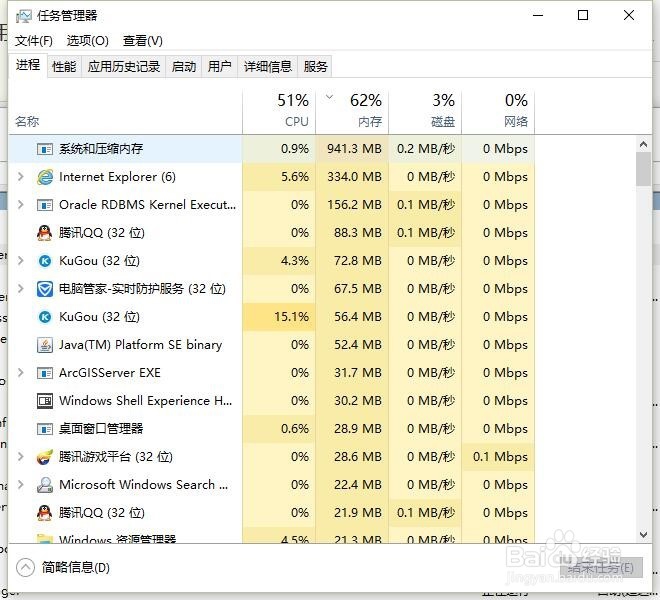
Task: Open the 查看(V) menu
Action: (143, 41)
